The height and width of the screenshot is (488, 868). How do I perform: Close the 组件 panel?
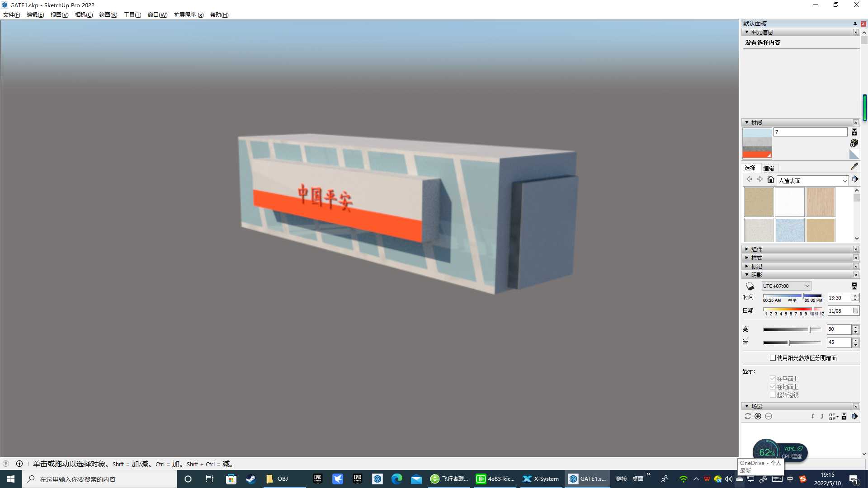[x=856, y=249]
